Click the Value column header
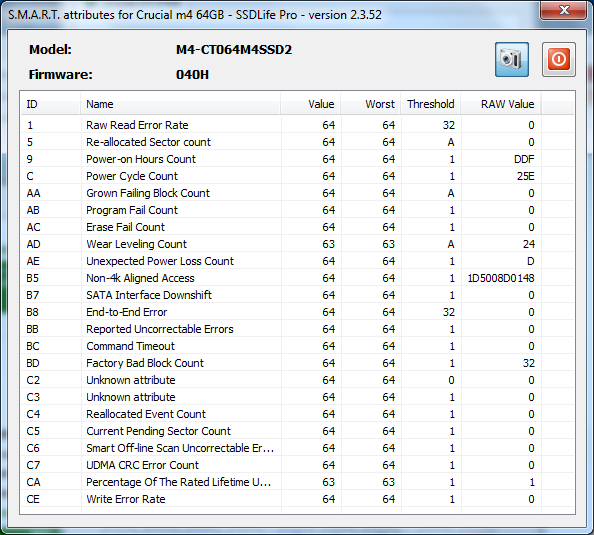This screenshot has height=535, width=594. click(311, 104)
